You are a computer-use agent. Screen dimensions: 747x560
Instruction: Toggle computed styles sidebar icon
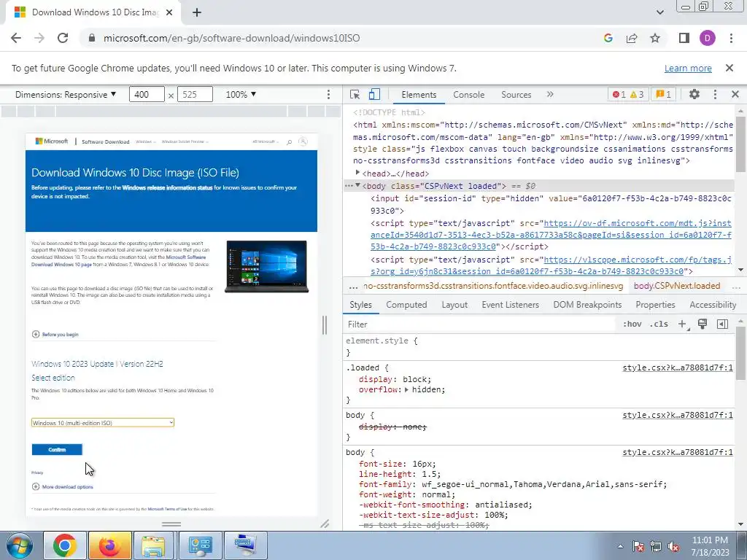click(722, 324)
